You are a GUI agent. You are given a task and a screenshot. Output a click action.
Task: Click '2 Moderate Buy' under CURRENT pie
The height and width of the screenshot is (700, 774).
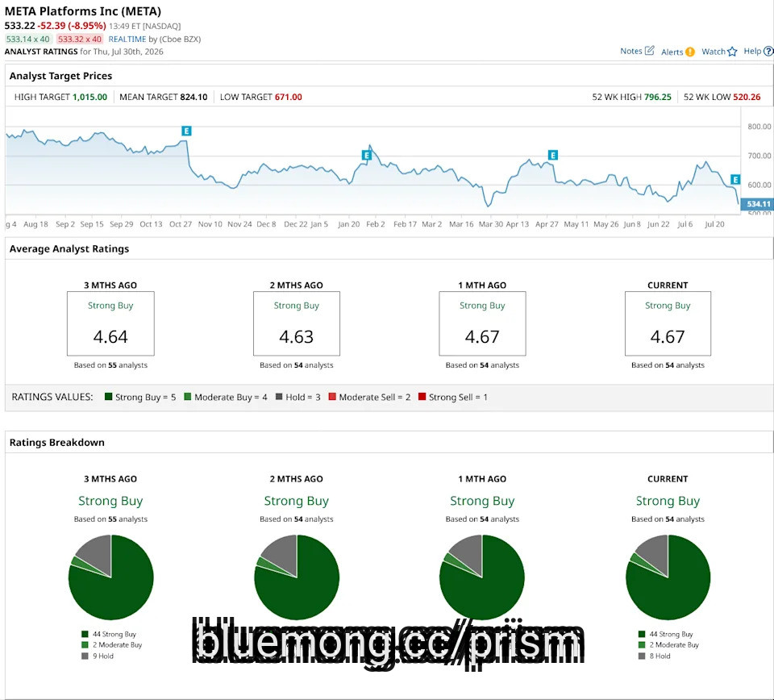pyautogui.click(x=674, y=644)
